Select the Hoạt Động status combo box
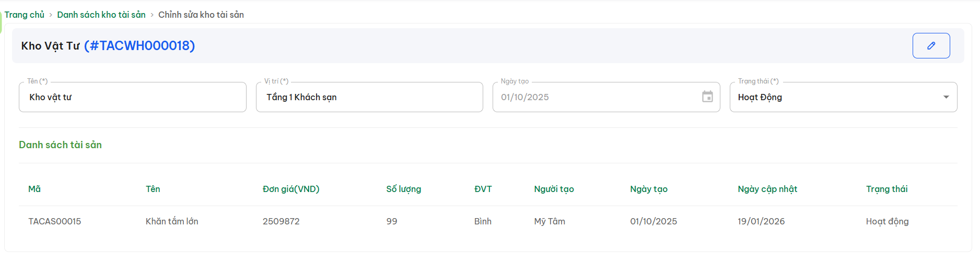Screen dimensions: 980x263 (x=836, y=97)
